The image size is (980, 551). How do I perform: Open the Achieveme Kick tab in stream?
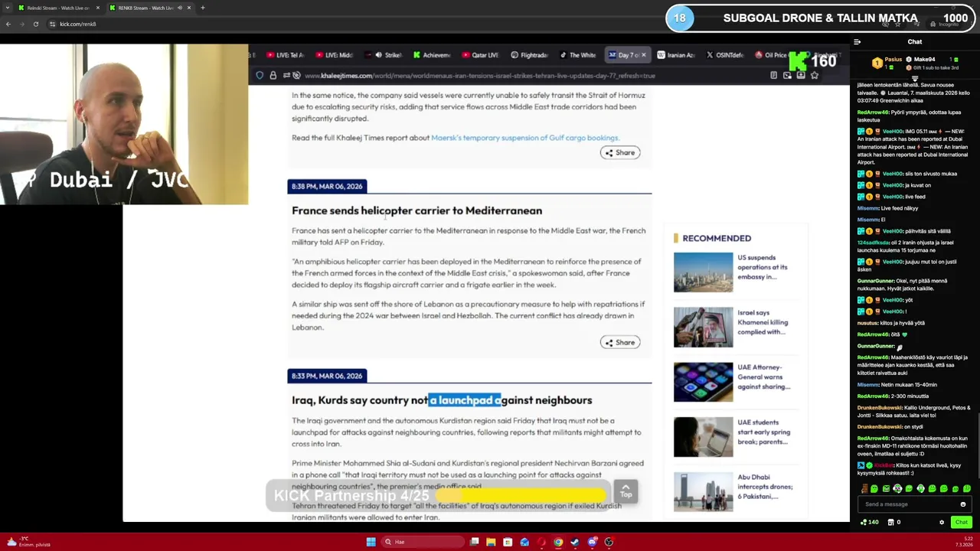[431, 55]
